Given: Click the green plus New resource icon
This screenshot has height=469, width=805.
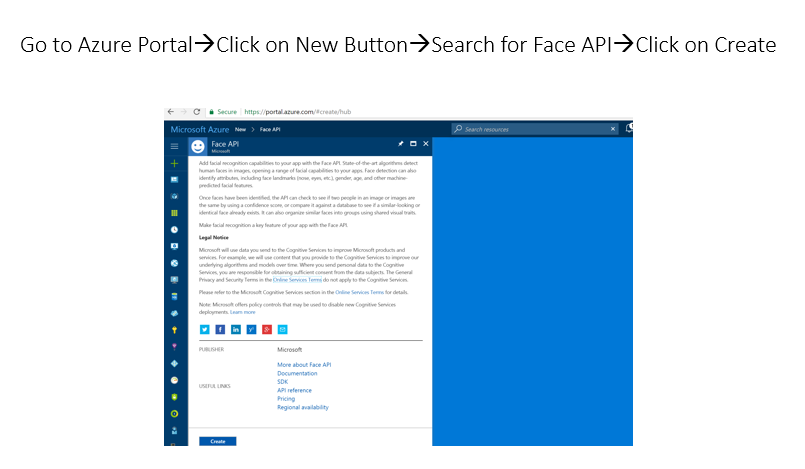Looking at the screenshot, I should (x=174, y=162).
